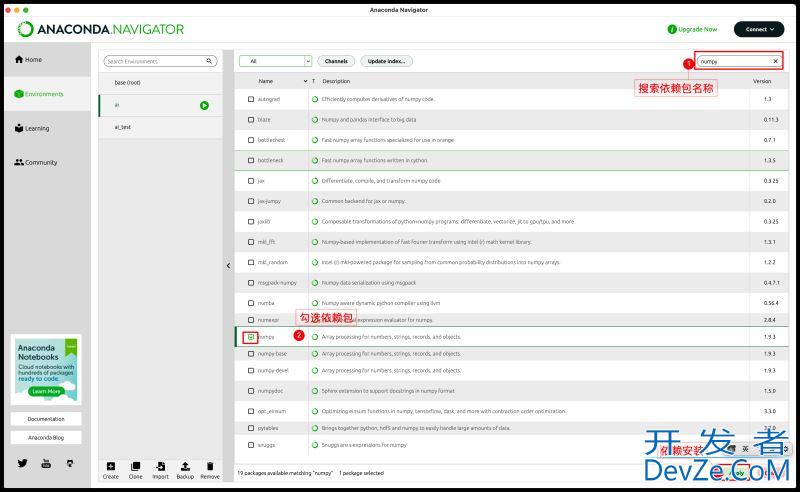Uncheck the selected numpy package checkbox

click(x=251, y=337)
